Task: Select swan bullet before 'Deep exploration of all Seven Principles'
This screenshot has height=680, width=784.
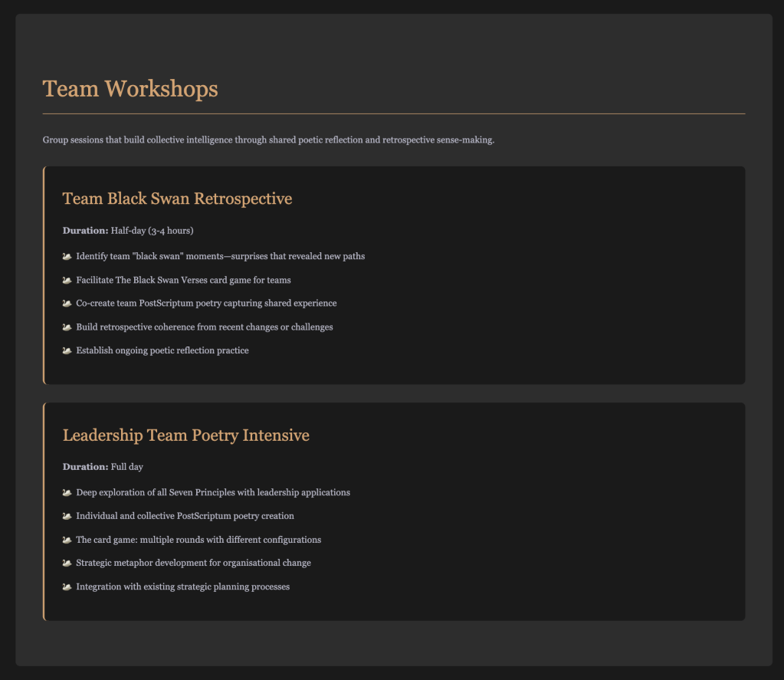Action: [x=67, y=492]
